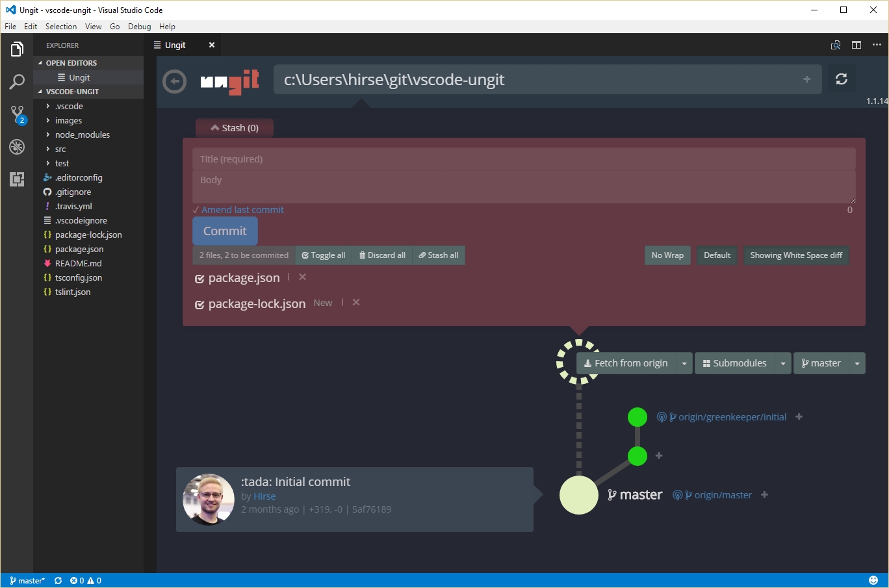Uncheck the package-lock.json file checkbox
Image resolution: width=889 pixels, height=588 pixels.
click(x=200, y=305)
